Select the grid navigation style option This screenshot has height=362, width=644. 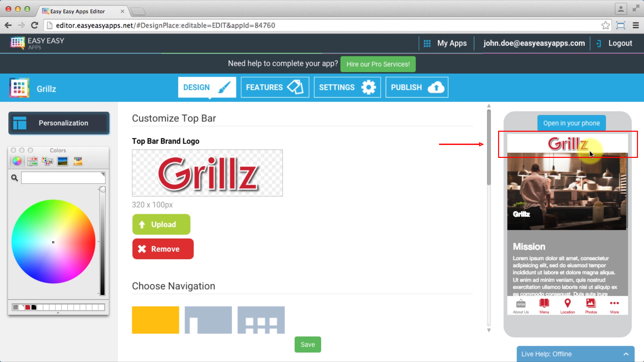coord(261,319)
